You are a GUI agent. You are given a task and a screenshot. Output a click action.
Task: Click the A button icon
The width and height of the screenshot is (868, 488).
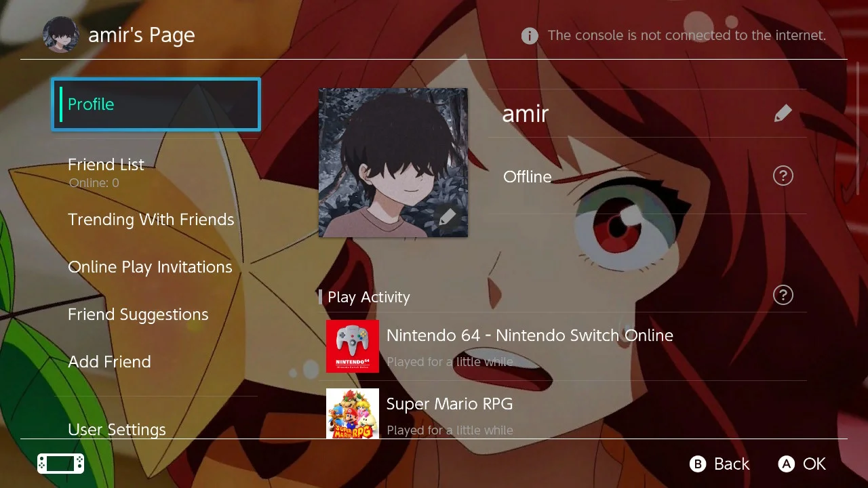click(x=786, y=464)
